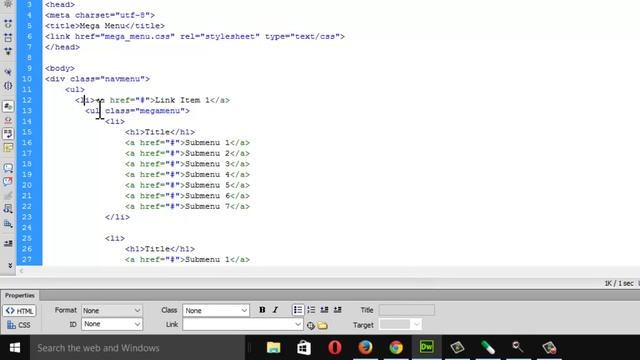Screen dimensions: 640x360
Task: Click "Link Item 1" text on line 12
Action: (182, 100)
